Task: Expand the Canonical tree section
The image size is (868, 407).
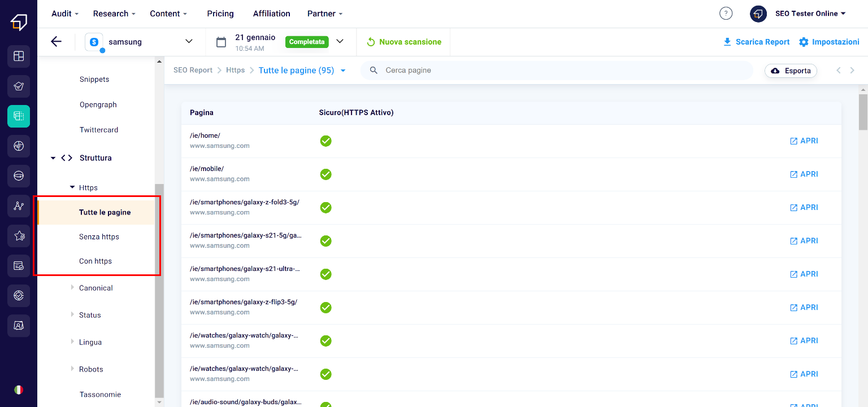Action: 72,288
